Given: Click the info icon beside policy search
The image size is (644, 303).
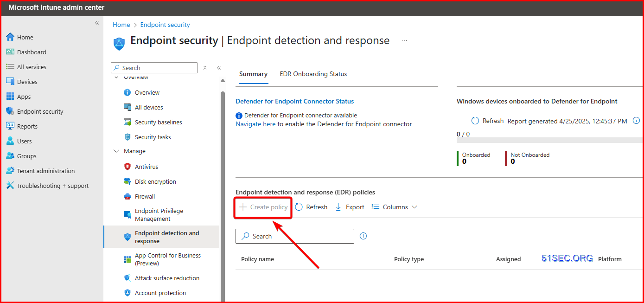Looking at the screenshot, I should (363, 236).
